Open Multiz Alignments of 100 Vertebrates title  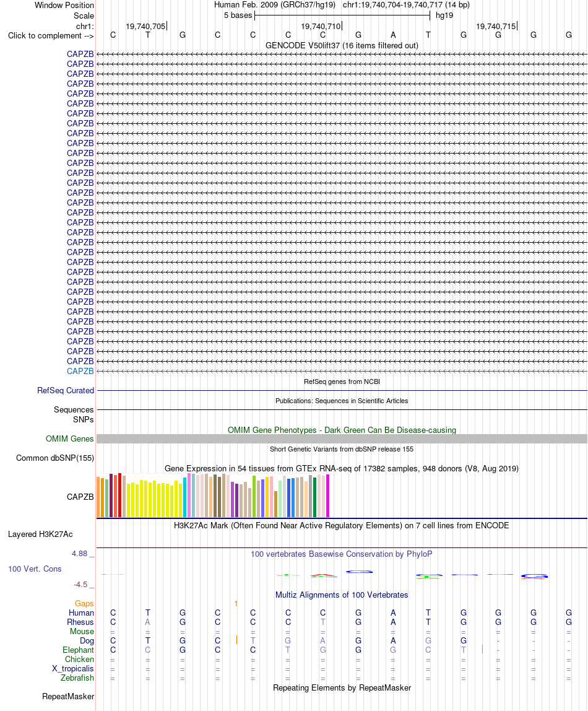tap(342, 595)
